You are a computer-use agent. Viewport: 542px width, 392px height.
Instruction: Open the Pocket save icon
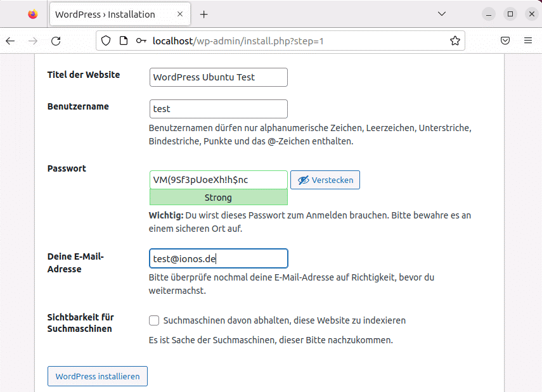505,41
